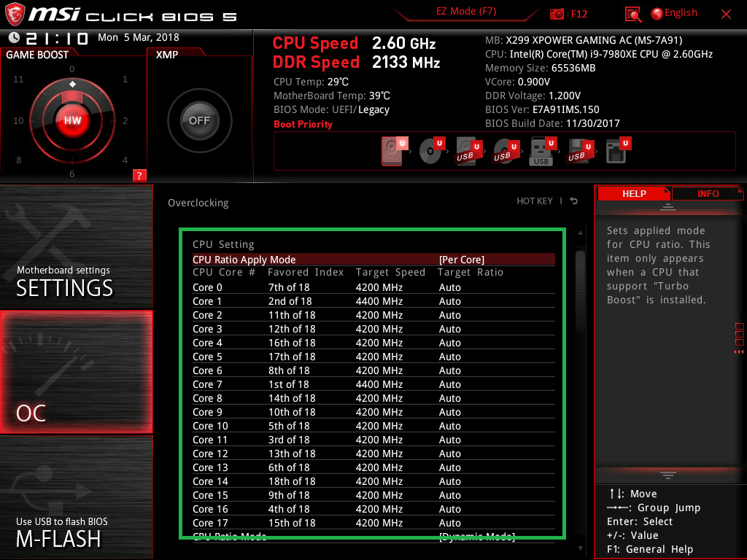Viewport: 747px width, 560px height.
Task: Click the red question mark help icon
Action: coord(139,175)
